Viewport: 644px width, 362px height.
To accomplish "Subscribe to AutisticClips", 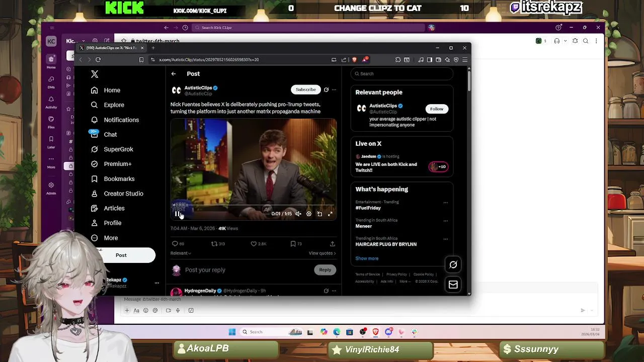I will click(x=305, y=89).
